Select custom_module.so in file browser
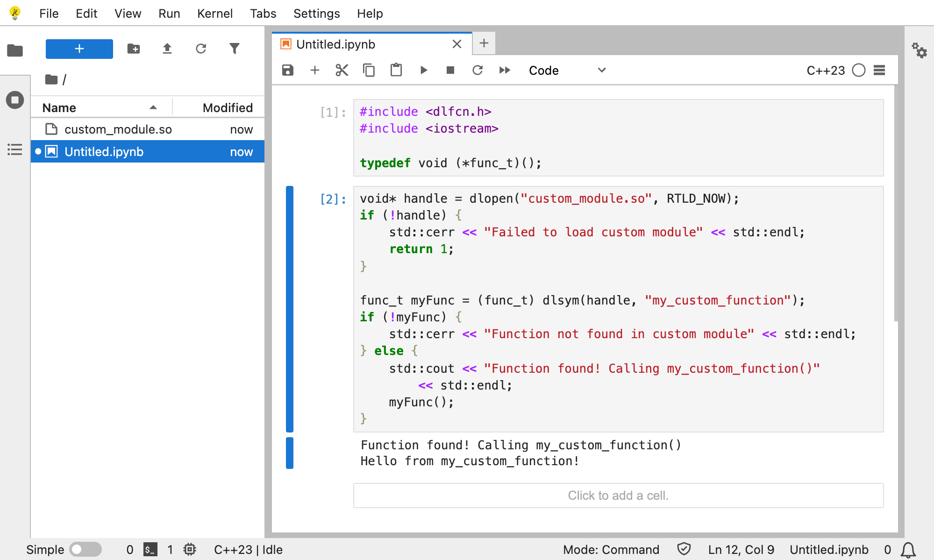The width and height of the screenshot is (934, 560). [118, 129]
